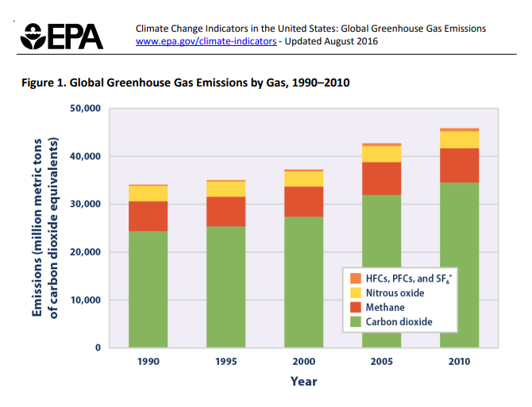Image resolution: width=532 pixels, height=407 pixels.
Task: Click the yellow nitrous oxide segment for 2005
Action: click(381, 154)
